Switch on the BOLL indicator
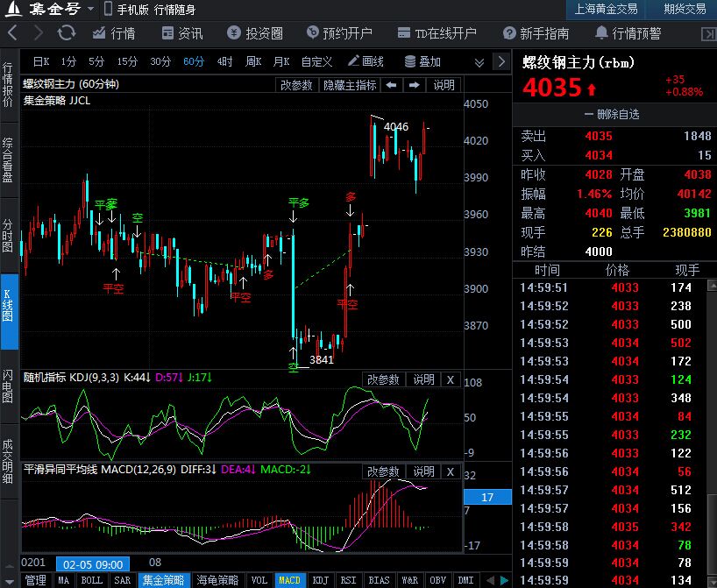Screen dimensions: 717x588 pyautogui.click(x=89, y=579)
